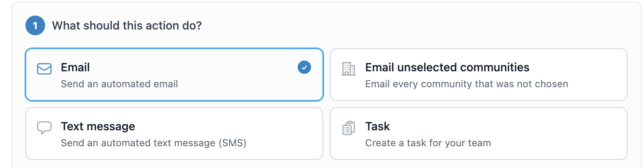
Task: Click the "Email" card title text
Action: pyautogui.click(x=75, y=67)
